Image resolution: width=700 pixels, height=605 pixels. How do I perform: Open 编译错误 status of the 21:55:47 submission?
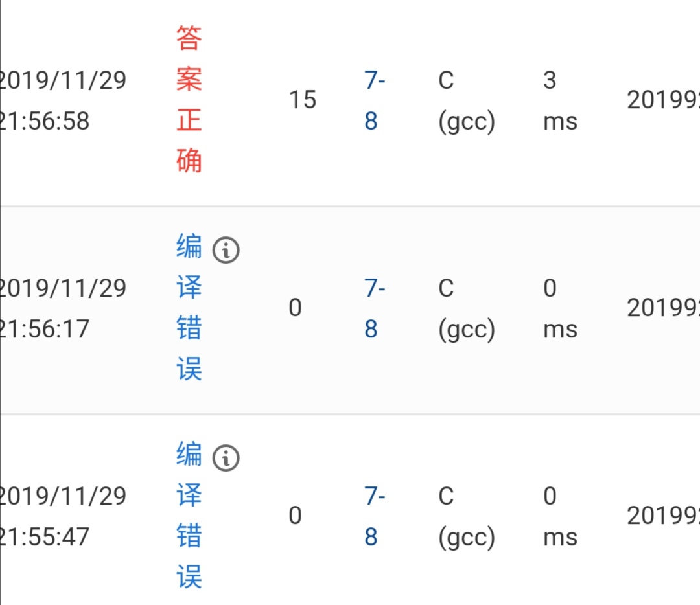189,516
